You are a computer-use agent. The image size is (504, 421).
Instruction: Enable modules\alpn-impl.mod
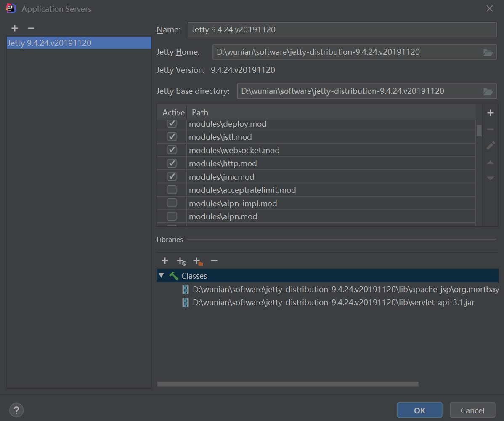pos(172,203)
